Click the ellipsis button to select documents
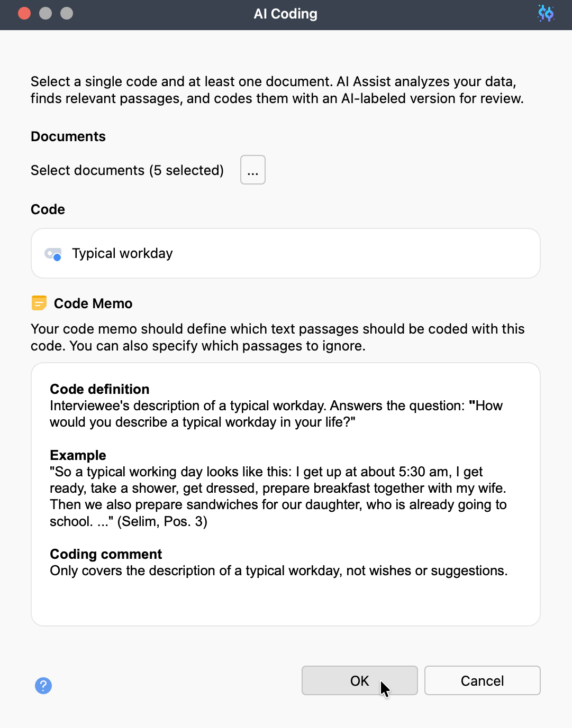This screenshot has height=728, width=572. tap(252, 170)
